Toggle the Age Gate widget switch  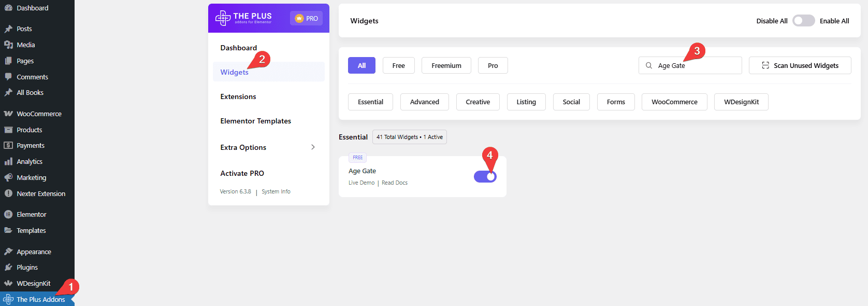click(x=485, y=177)
